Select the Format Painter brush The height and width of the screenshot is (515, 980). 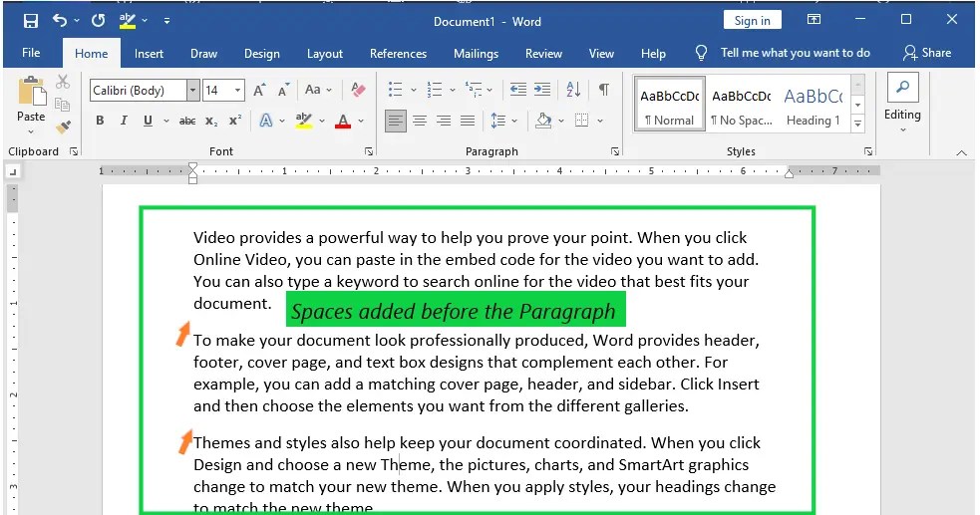(63, 128)
